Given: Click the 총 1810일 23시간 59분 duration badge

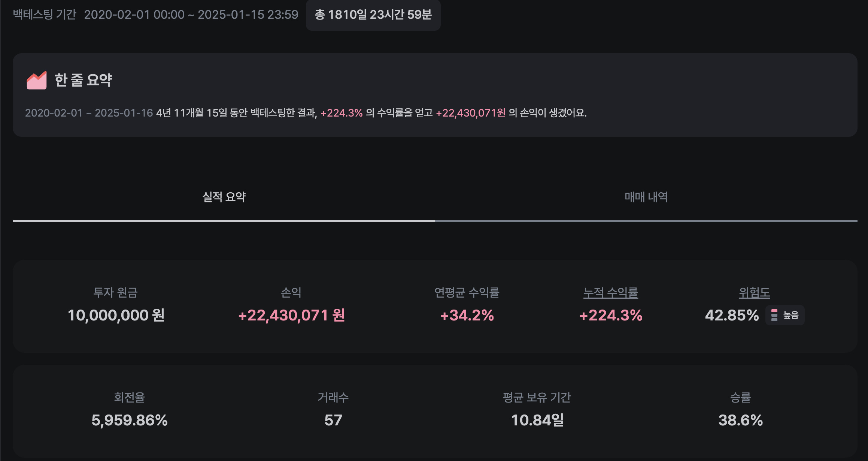Looking at the screenshot, I should click(x=373, y=15).
